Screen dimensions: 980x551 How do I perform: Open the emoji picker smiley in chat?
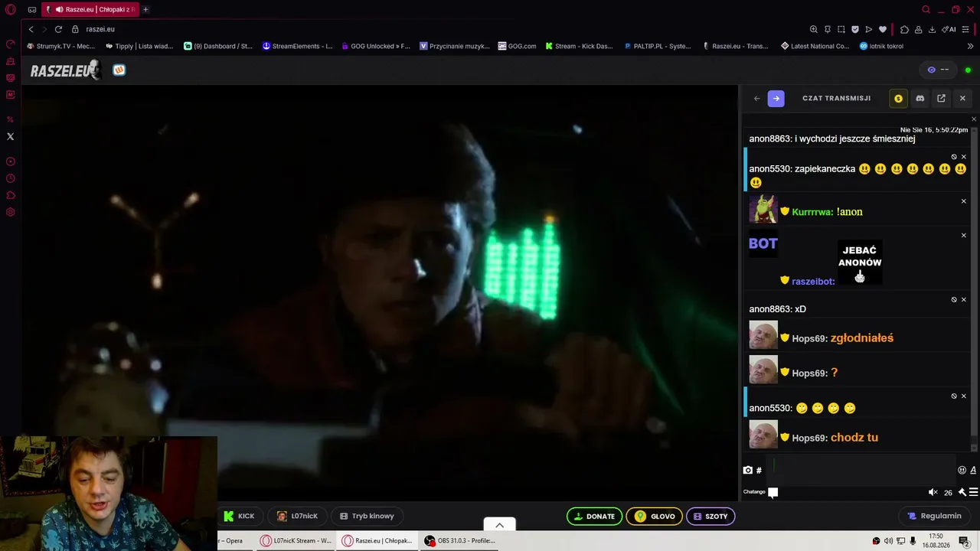click(x=962, y=470)
